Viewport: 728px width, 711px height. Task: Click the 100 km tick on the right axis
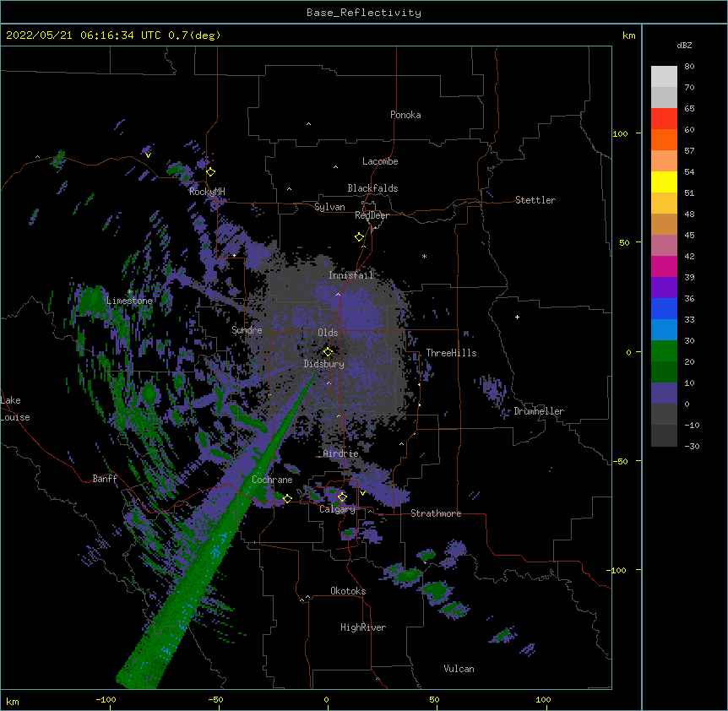tap(620, 133)
